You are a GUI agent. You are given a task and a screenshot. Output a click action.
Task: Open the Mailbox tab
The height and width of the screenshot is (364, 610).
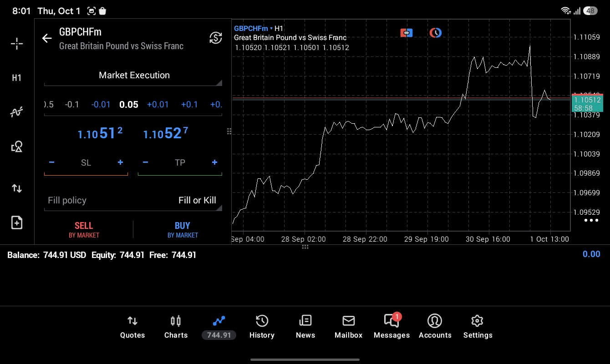point(349,328)
